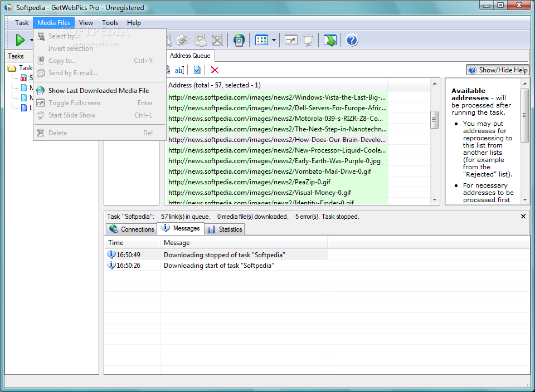535x392 pixels.
Task: Click the red X delete address icon
Action: [x=215, y=70]
